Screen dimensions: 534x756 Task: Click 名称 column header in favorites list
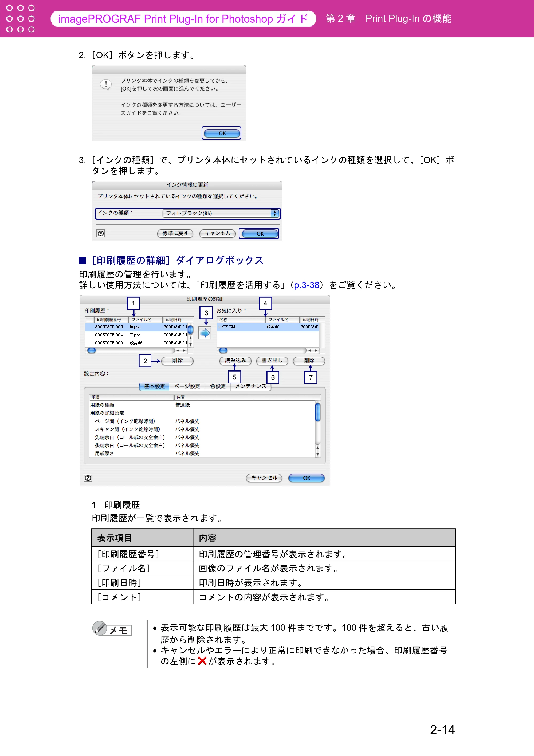(x=241, y=320)
